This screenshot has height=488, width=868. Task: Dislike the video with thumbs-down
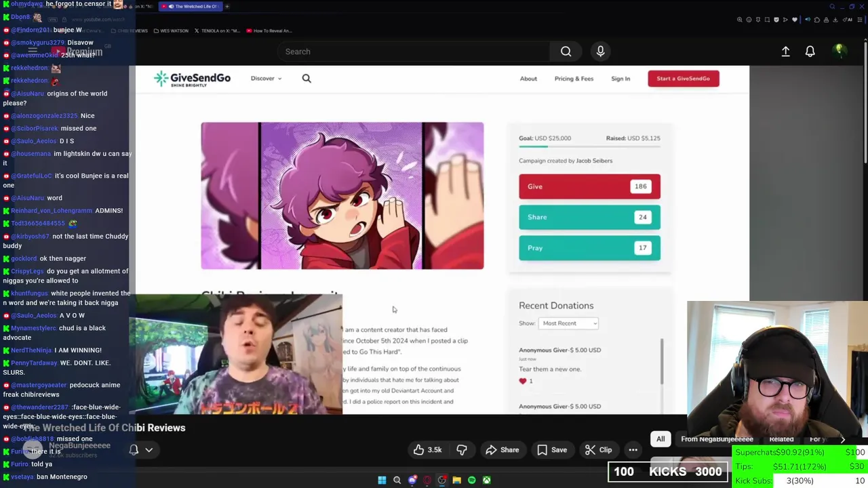[x=461, y=450]
